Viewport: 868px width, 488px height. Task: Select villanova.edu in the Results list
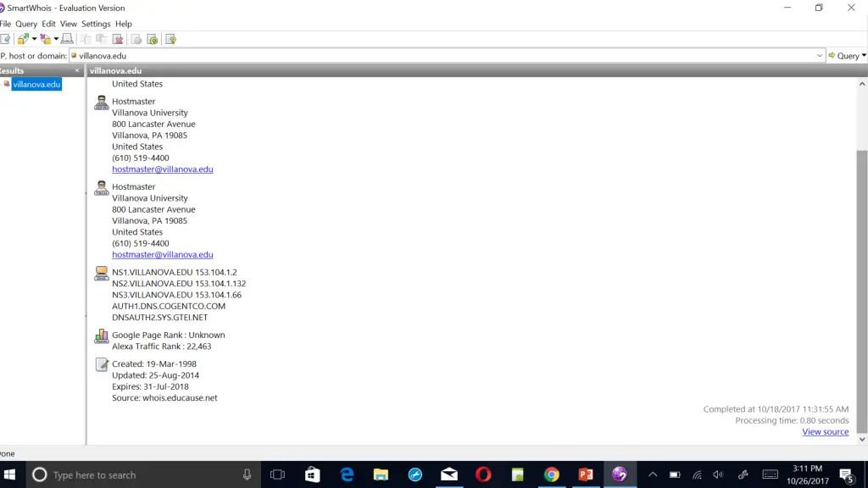[x=36, y=84]
